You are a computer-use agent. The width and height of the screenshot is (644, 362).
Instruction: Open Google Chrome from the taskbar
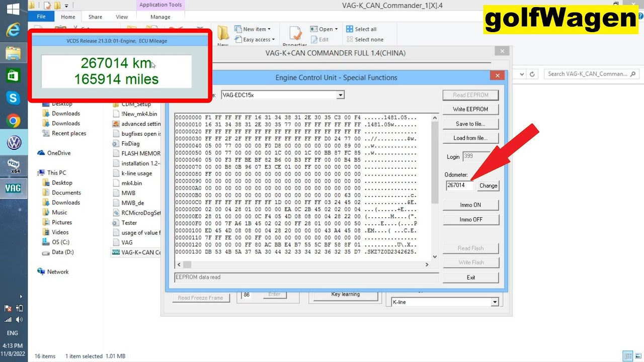13,121
